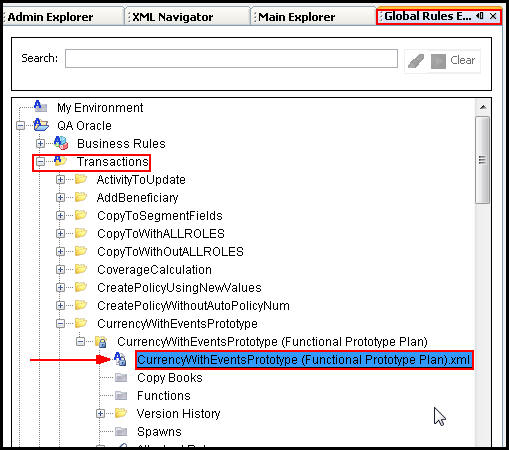The width and height of the screenshot is (509, 450).
Task: Switch to the Main Explorer tab
Action: click(297, 17)
